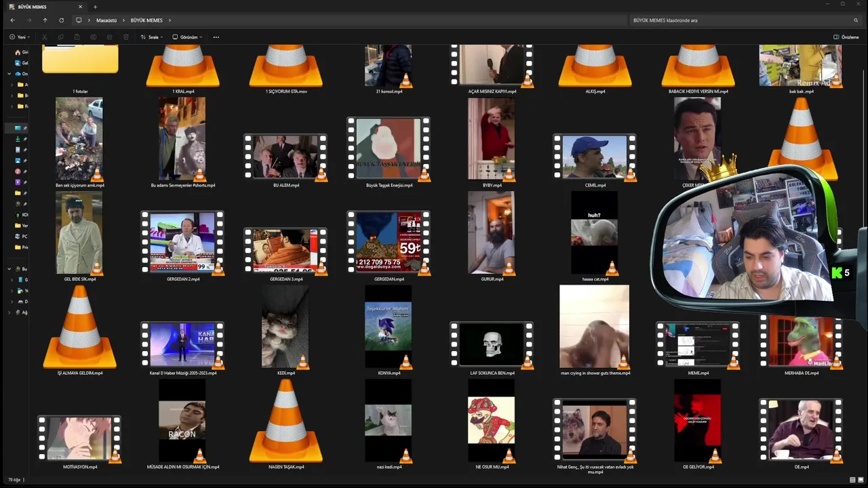
Task: Select the CEMİL.mp4 video thumbnail
Action: tap(595, 157)
